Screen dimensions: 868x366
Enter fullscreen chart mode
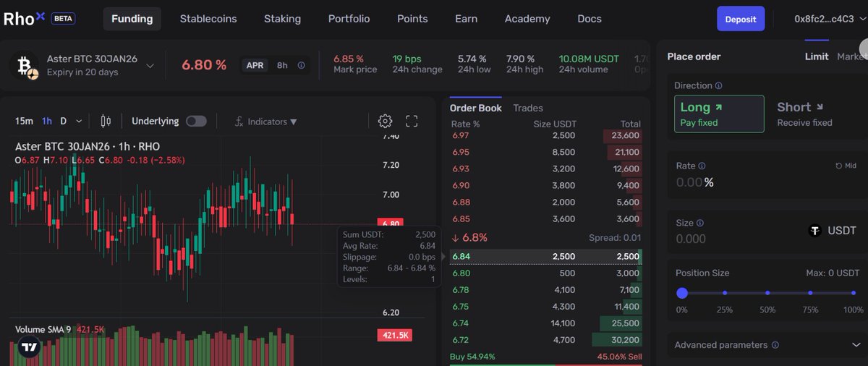pyautogui.click(x=412, y=122)
